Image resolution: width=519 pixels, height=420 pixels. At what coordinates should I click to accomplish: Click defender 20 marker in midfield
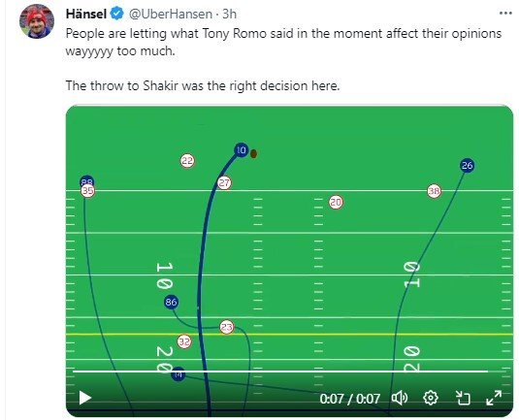click(x=336, y=202)
